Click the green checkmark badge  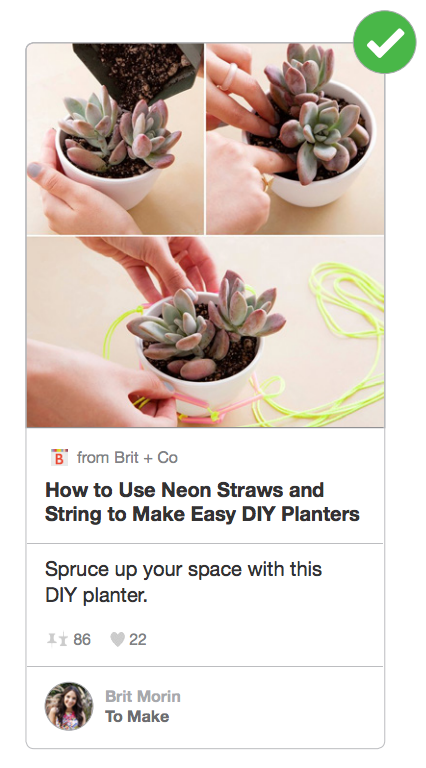(384, 42)
